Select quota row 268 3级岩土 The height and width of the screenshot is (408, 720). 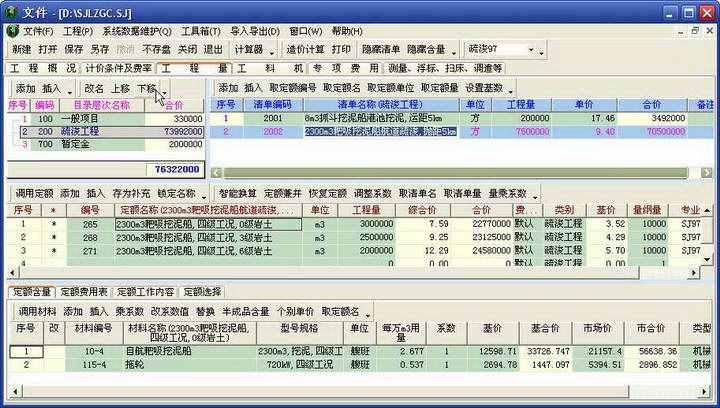[354, 238]
